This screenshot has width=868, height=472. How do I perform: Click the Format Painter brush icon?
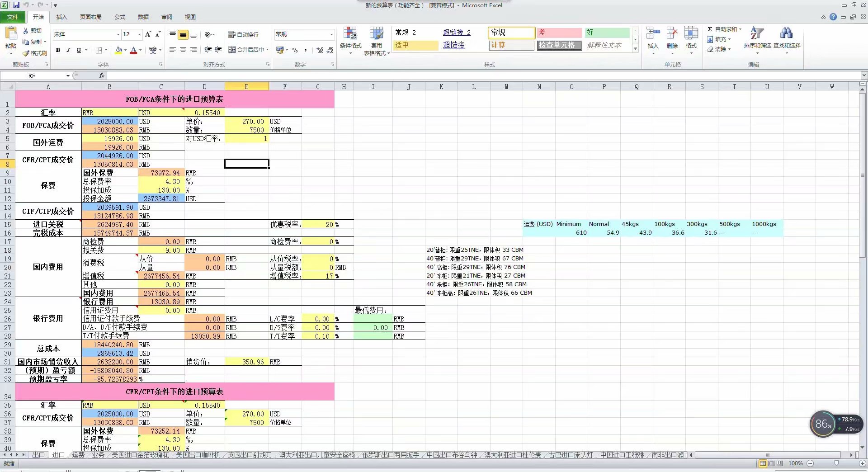pyautogui.click(x=26, y=53)
